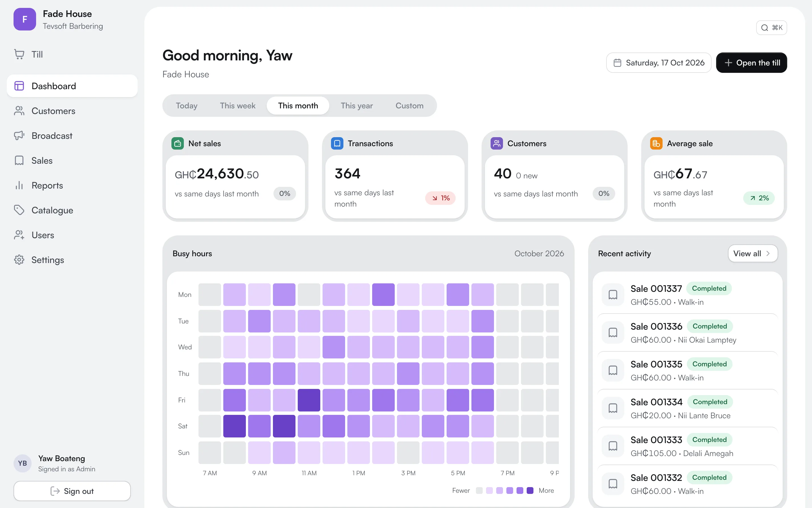Click the darkest purple legend swatch next to More
Viewport: 812px width, 508px height.
(x=530, y=491)
